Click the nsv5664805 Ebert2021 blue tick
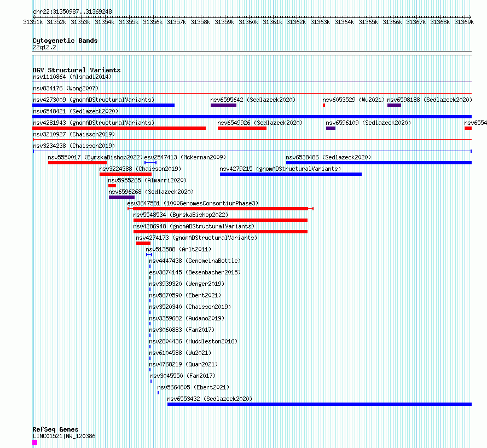 tap(158, 393)
